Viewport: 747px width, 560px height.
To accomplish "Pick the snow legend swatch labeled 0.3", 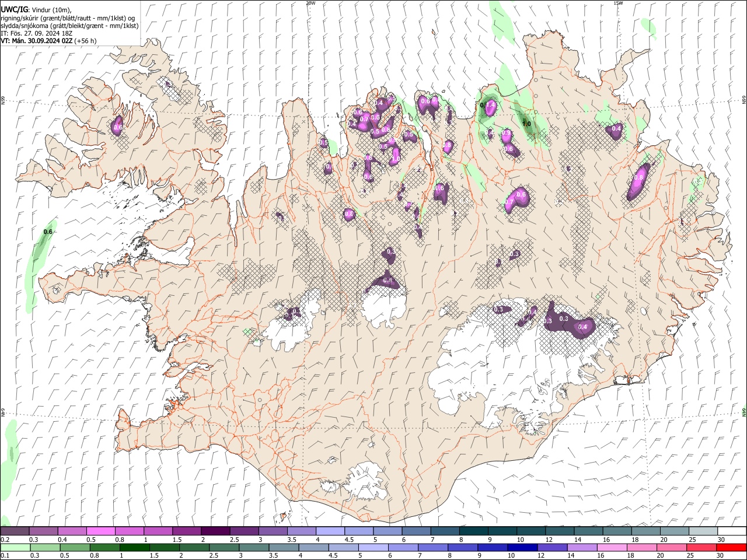I will pyautogui.click(x=43, y=531).
